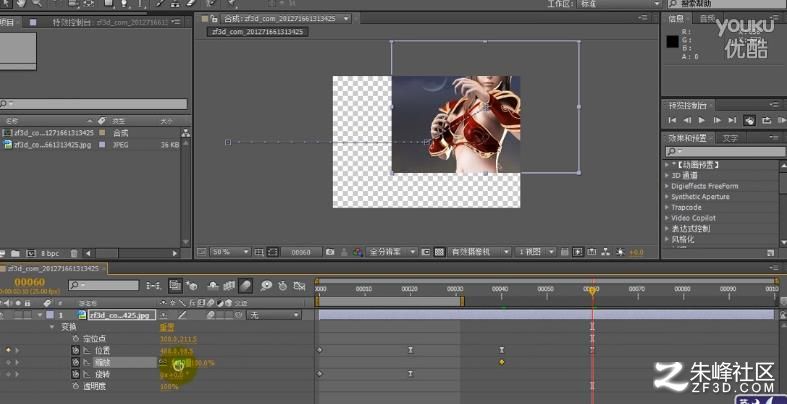Toggle always preview this view icon
The image size is (787, 404).
click(x=201, y=252)
